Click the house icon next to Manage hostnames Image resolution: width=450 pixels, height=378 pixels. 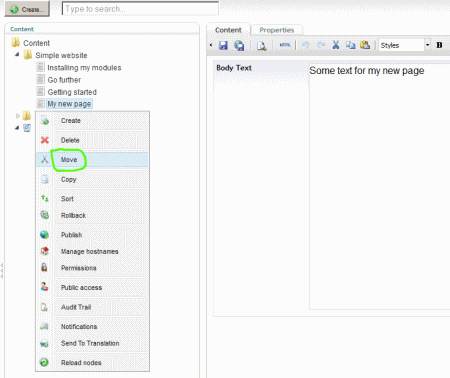tap(44, 251)
